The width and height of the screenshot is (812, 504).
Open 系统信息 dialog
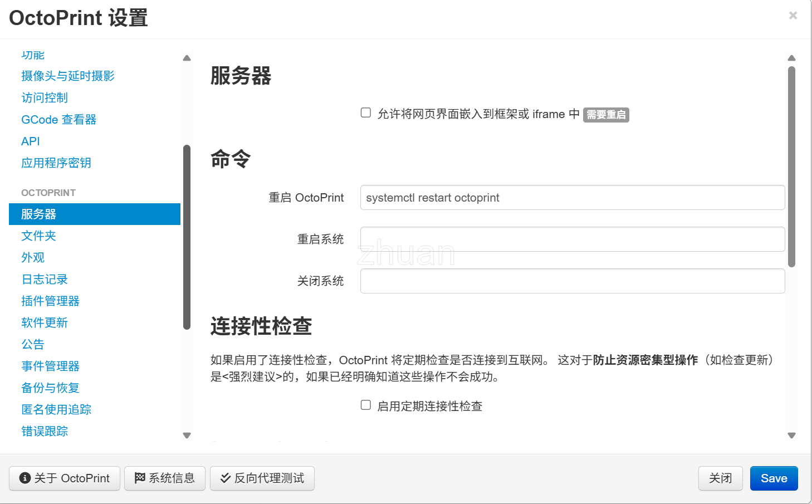coord(165,478)
